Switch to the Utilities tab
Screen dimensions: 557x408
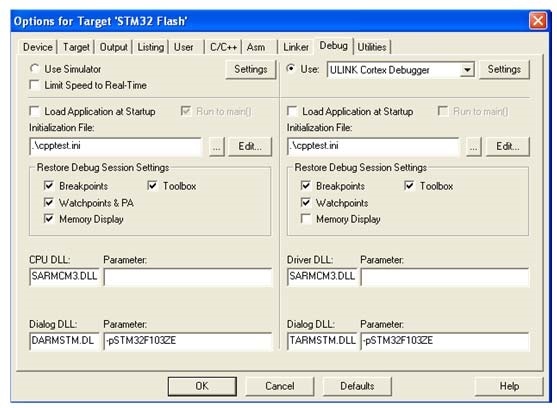click(372, 47)
